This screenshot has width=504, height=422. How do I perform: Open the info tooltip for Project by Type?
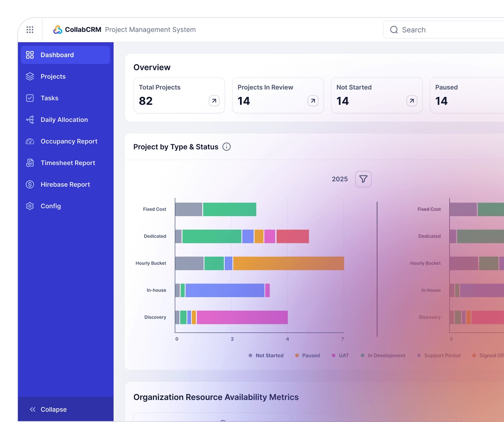click(x=226, y=147)
